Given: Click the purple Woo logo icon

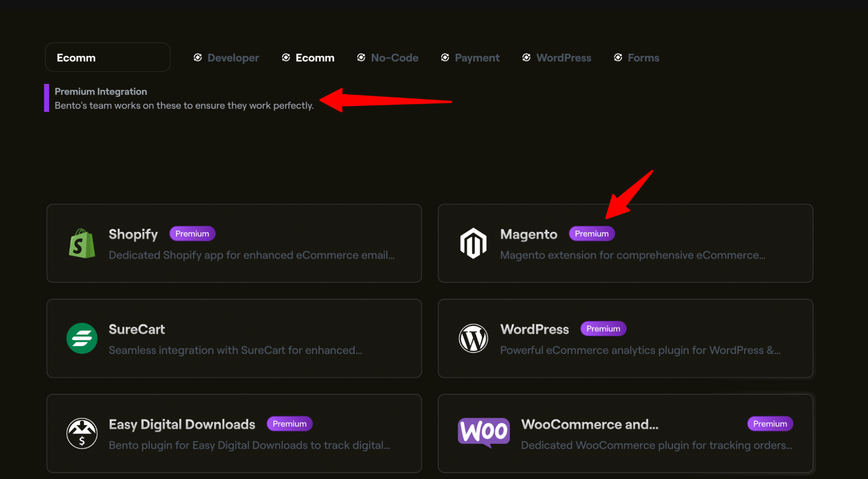Looking at the screenshot, I should click(483, 432).
